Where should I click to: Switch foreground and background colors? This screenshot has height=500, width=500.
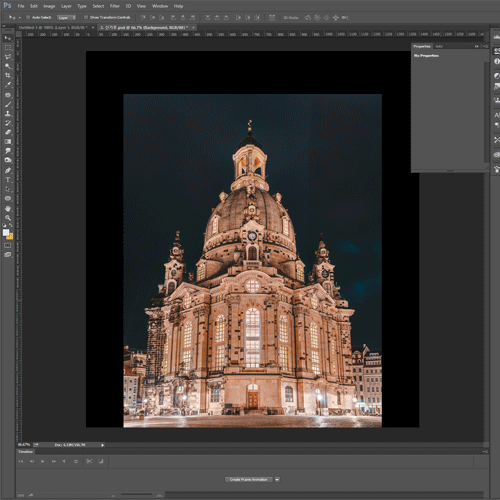11,225
